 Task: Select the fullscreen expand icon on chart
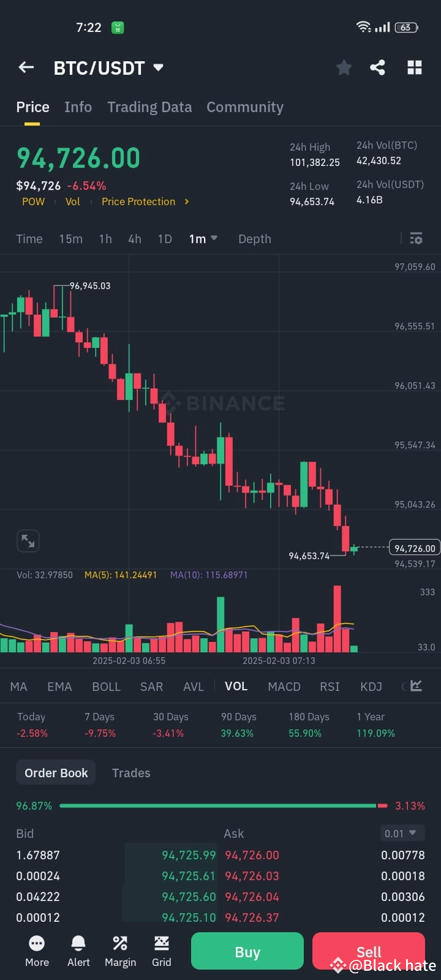(x=28, y=540)
